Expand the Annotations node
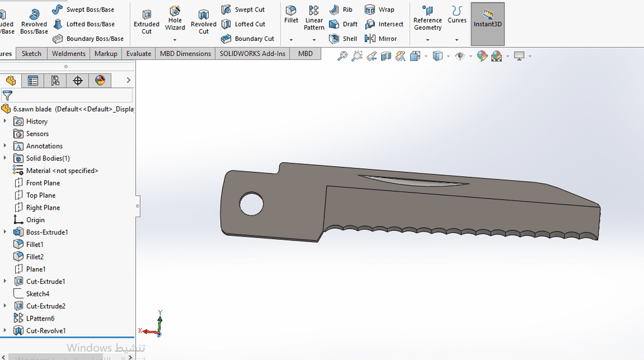 point(5,146)
